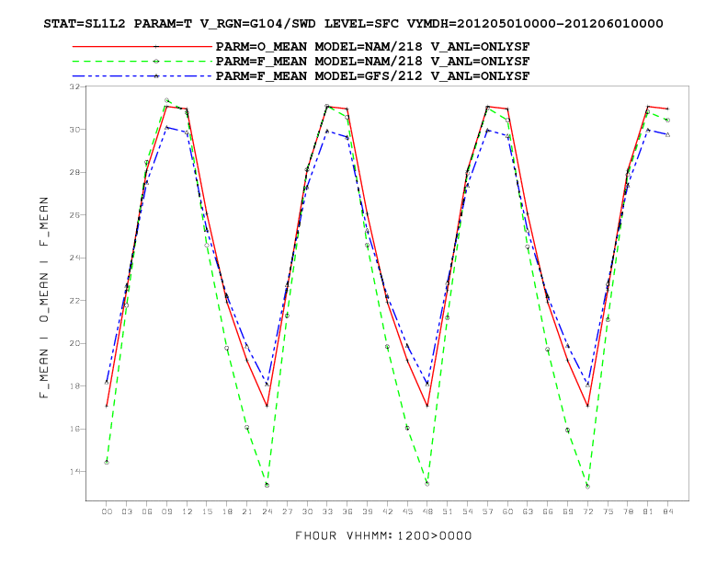Click x-axis tick label 36
Screen dimensions: 728x563
click(347, 511)
